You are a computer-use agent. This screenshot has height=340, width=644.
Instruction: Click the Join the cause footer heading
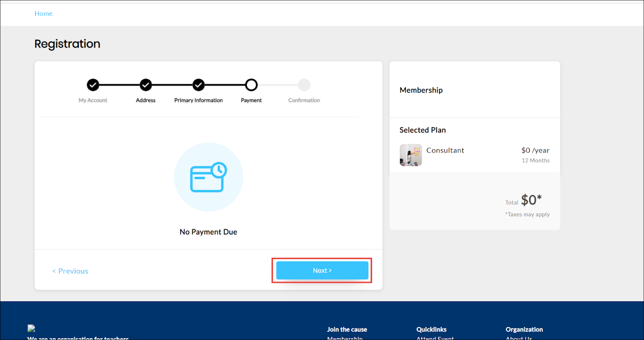(x=347, y=330)
